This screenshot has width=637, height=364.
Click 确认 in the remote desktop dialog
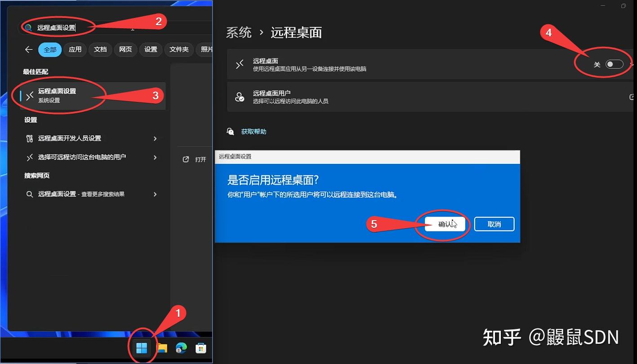click(x=445, y=224)
